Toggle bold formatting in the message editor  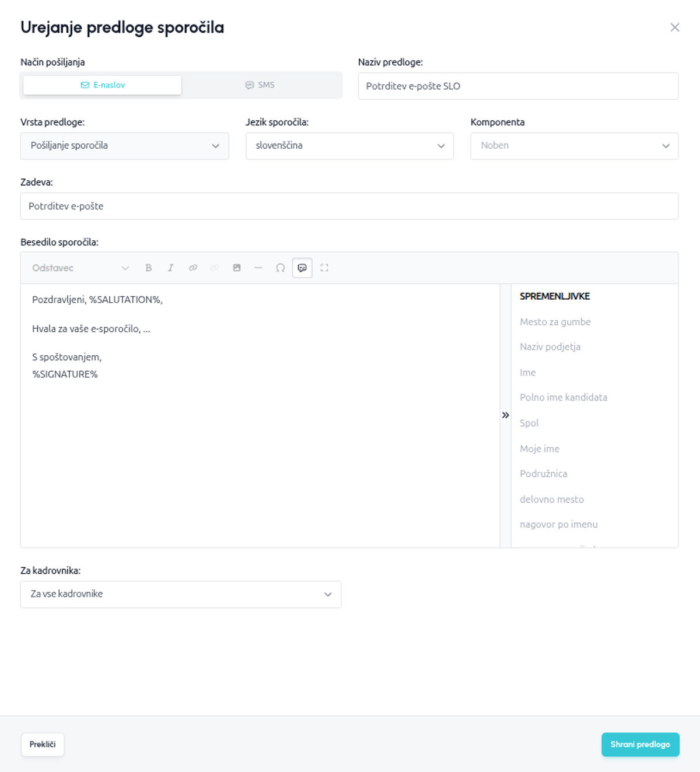pyautogui.click(x=149, y=268)
